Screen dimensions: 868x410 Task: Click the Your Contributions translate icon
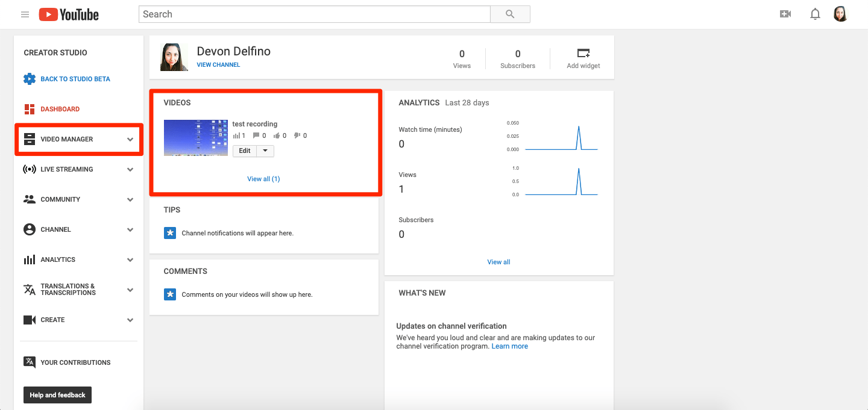(30, 362)
